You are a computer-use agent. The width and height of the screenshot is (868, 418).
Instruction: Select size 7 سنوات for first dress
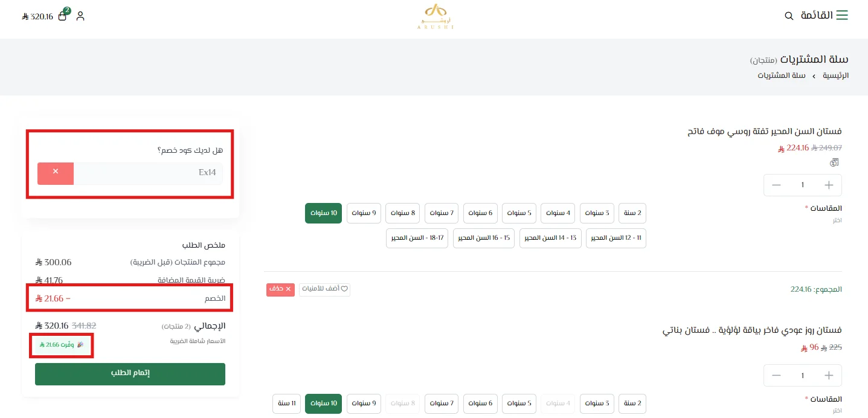point(440,213)
